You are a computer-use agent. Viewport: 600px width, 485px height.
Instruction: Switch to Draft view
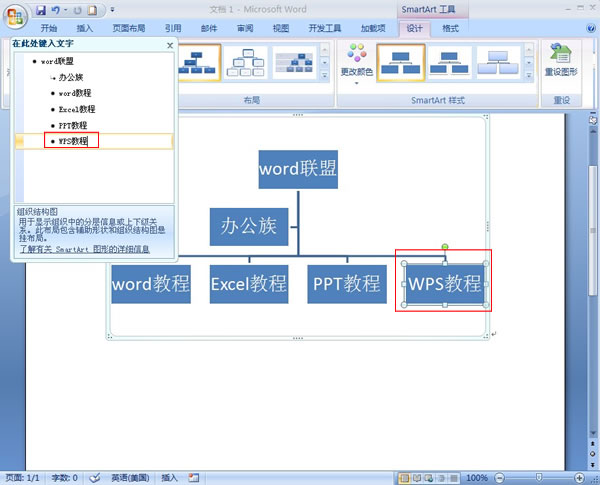coord(453,478)
